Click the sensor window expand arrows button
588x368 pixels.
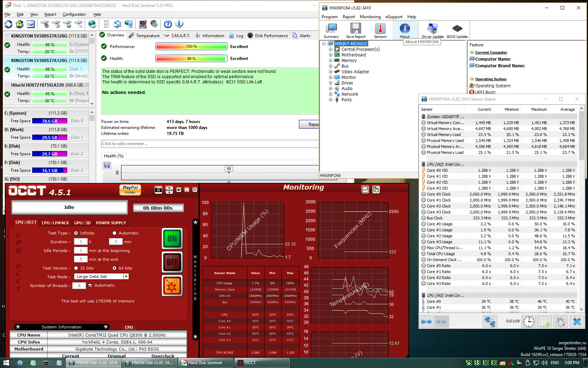(x=426, y=322)
